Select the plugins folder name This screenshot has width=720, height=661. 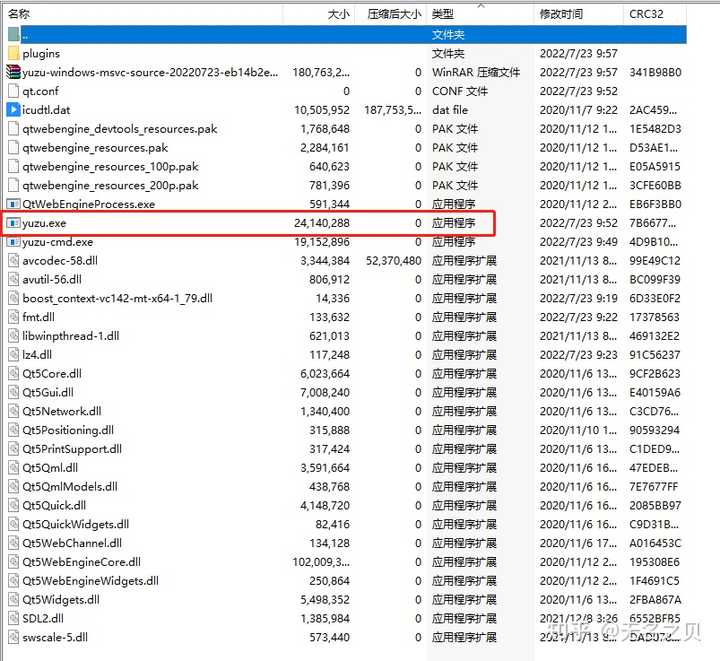(41, 54)
